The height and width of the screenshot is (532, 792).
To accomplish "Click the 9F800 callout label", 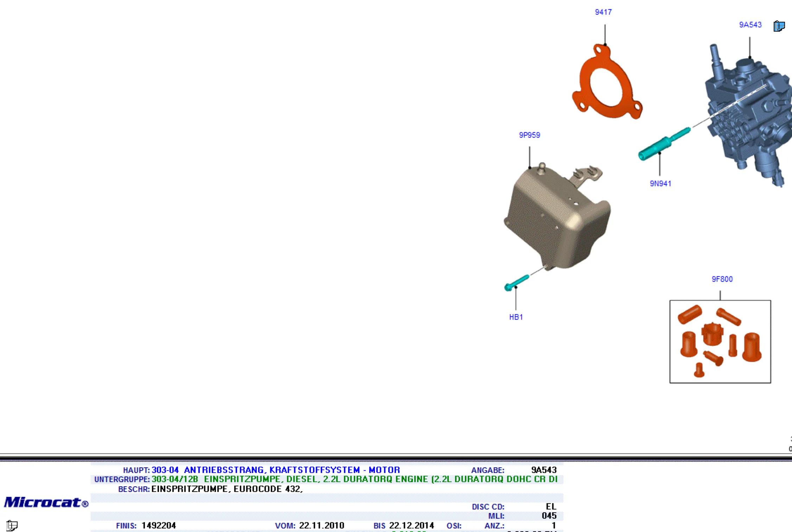I will pos(722,279).
